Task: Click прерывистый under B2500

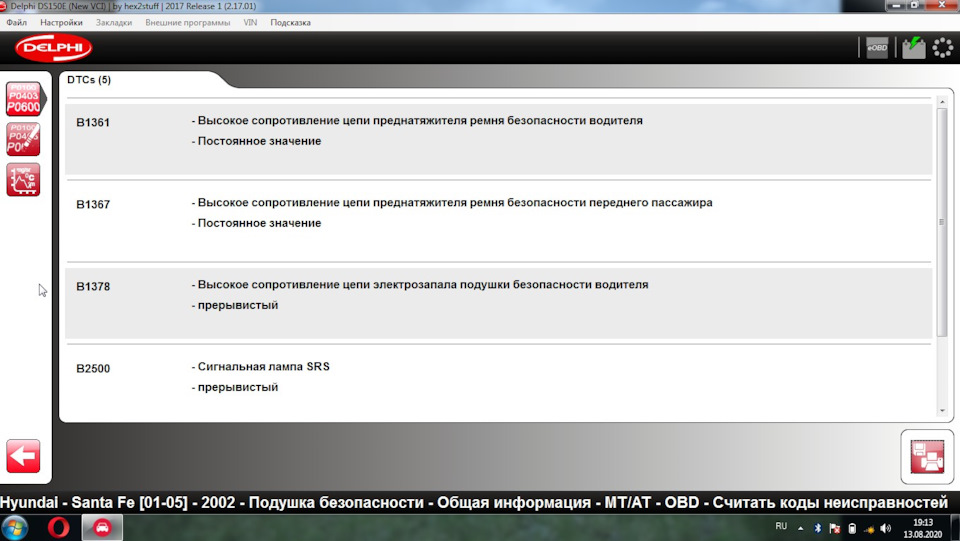Action: click(235, 387)
